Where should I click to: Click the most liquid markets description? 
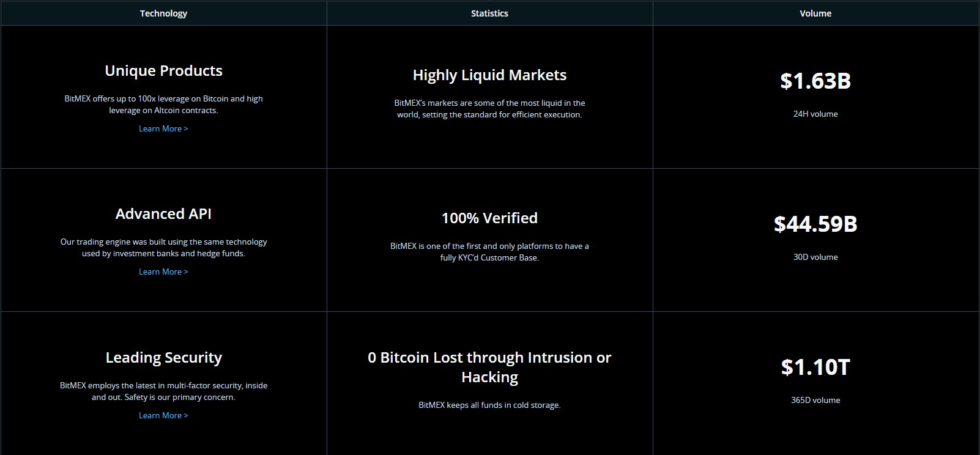[489, 109]
